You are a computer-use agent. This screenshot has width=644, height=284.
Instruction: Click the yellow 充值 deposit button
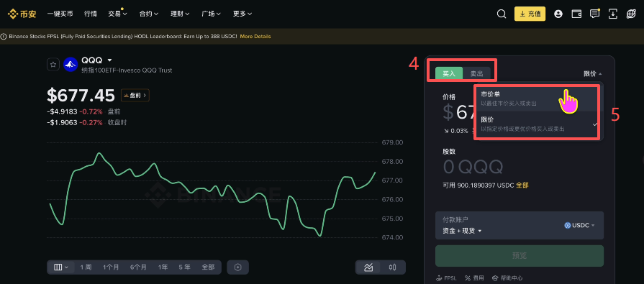click(x=530, y=14)
